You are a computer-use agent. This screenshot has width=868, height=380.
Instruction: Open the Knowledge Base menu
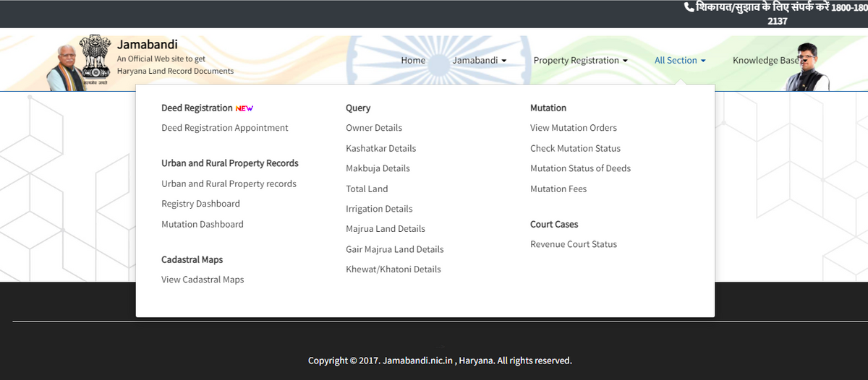pyautogui.click(x=765, y=61)
